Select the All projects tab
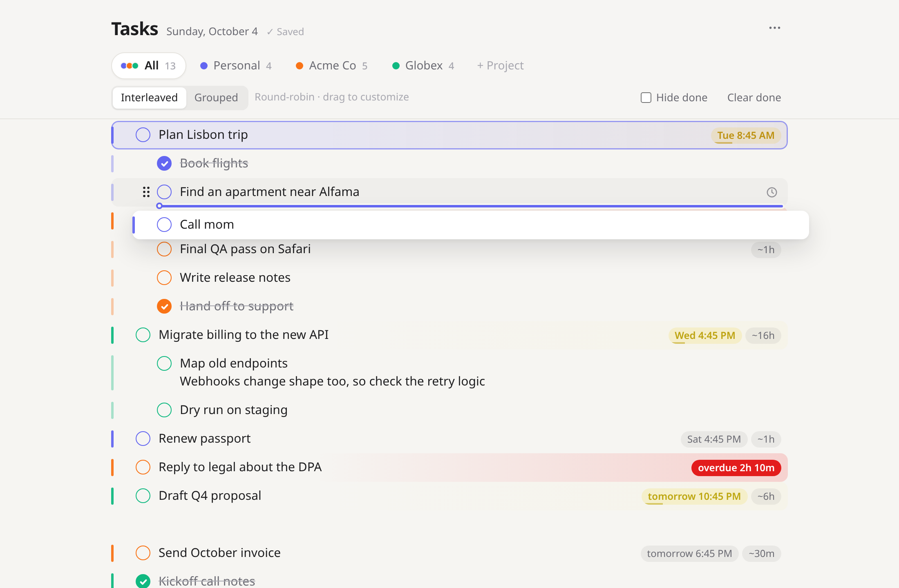Viewport: 899px width, 588px height. pos(149,66)
